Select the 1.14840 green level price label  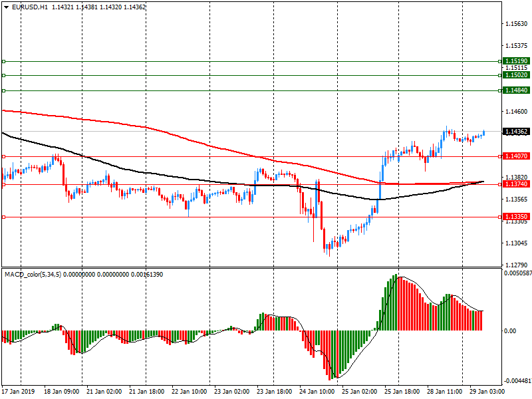(517, 90)
